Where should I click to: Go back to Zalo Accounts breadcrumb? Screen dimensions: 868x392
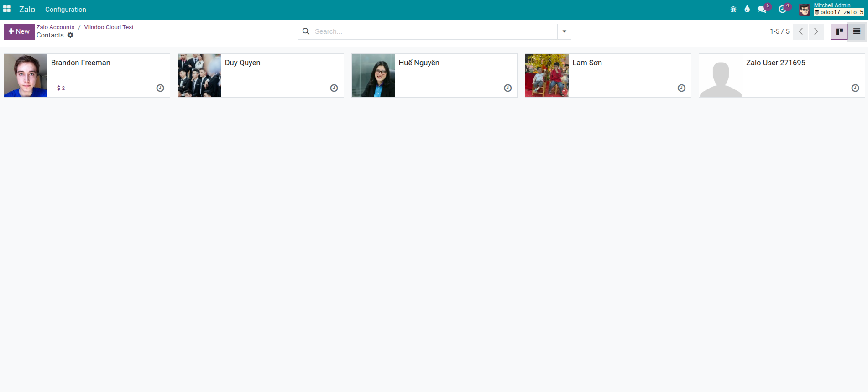tap(55, 27)
